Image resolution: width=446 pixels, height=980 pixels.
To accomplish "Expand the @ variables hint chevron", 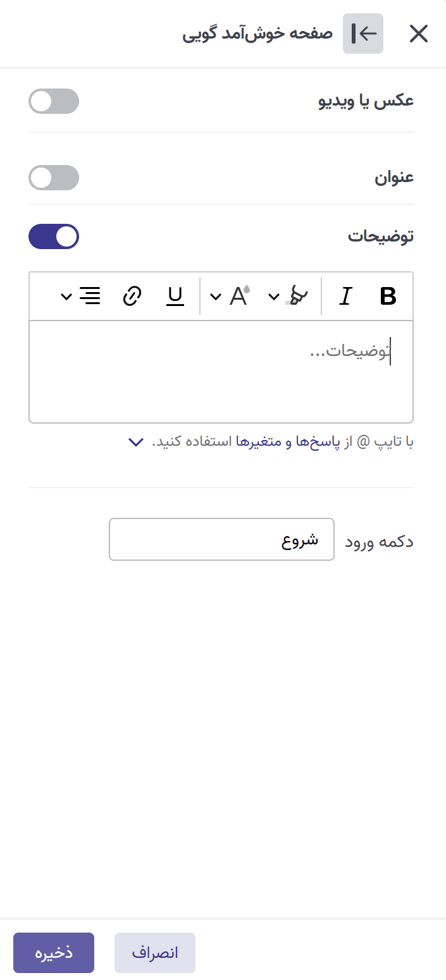I will pyautogui.click(x=135, y=442).
